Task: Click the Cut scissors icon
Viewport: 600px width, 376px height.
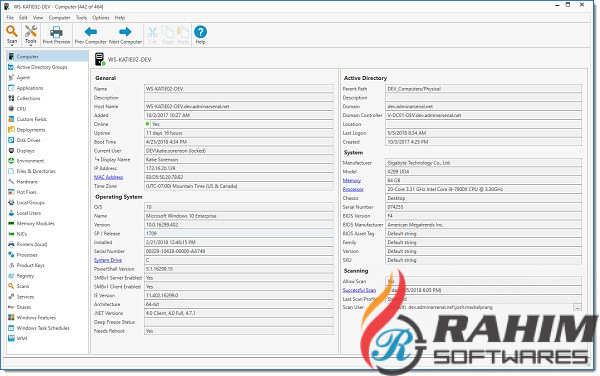Action: pyautogui.click(x=152, y=32)
